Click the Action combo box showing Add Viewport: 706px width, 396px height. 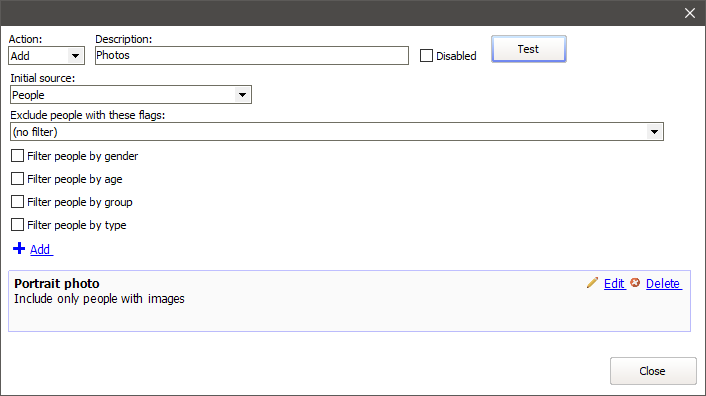(46, 56)
